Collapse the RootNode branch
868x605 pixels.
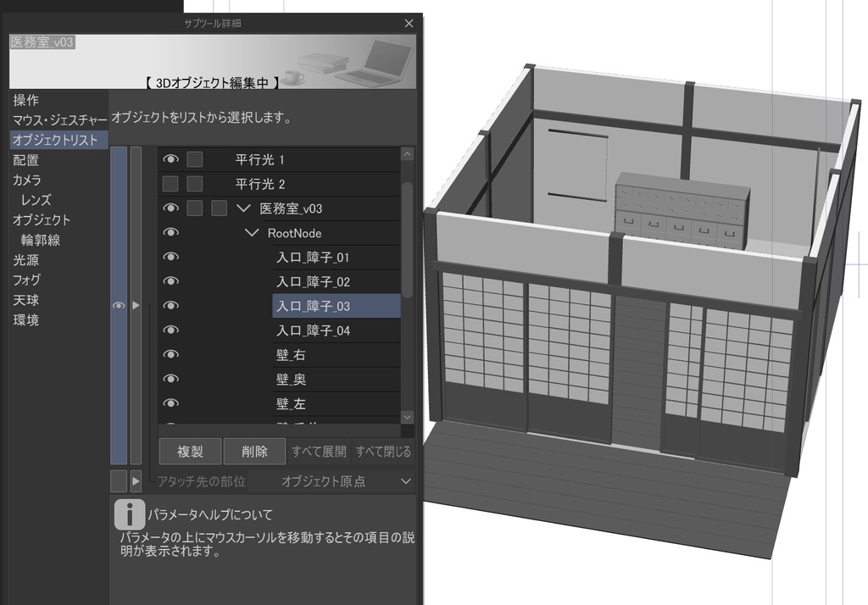click(252, 232)
